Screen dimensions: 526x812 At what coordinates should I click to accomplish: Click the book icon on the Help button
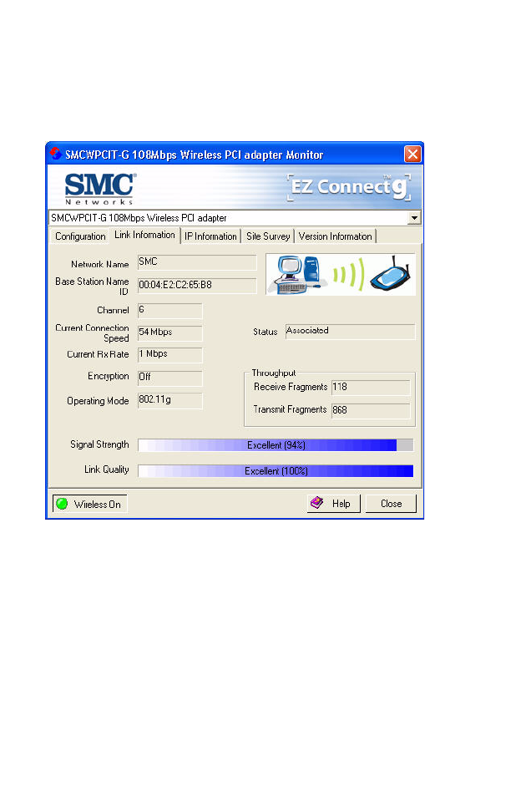point(316,503)
